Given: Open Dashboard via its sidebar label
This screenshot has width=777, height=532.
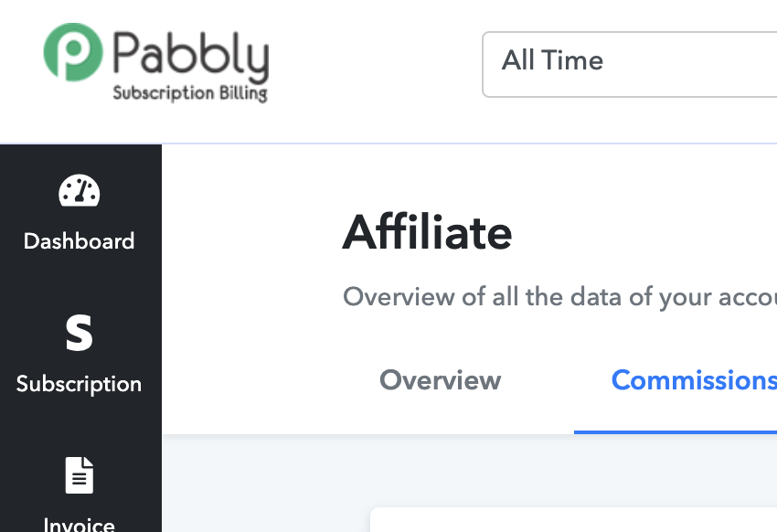Looking at the screenshot, I should point(79,241).
